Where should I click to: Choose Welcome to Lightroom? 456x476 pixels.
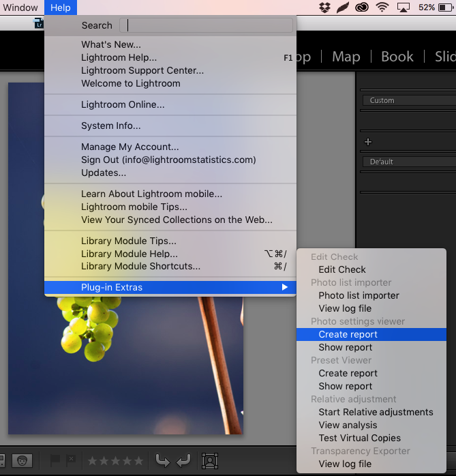[170, 83]
